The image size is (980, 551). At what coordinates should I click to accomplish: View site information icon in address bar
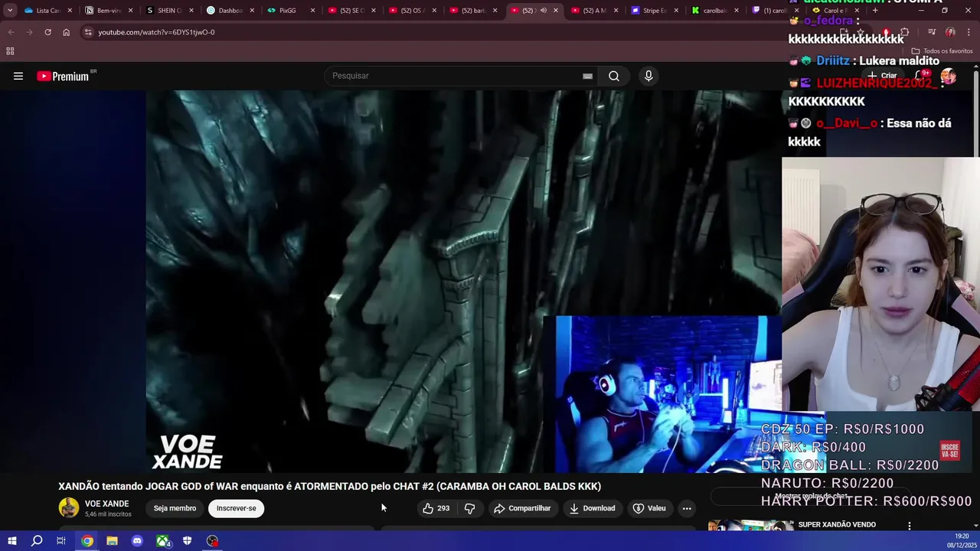[x=88, y=32]
